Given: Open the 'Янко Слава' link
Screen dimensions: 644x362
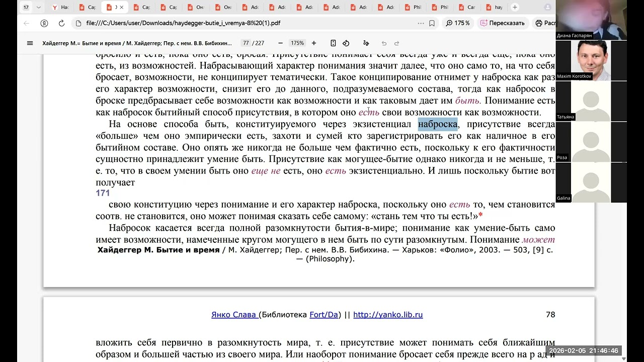Looking at the screenshot, I should 235,315.
